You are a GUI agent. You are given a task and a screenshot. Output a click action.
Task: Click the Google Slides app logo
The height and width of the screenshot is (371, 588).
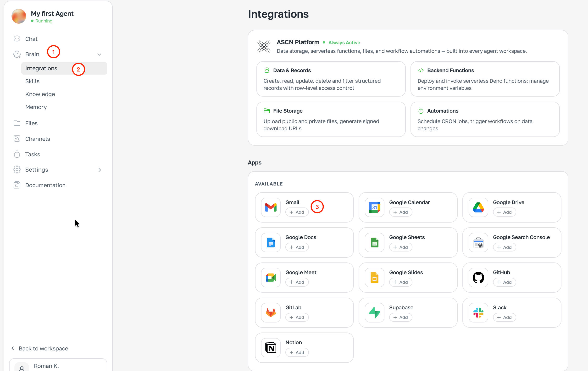pos(375,278)
